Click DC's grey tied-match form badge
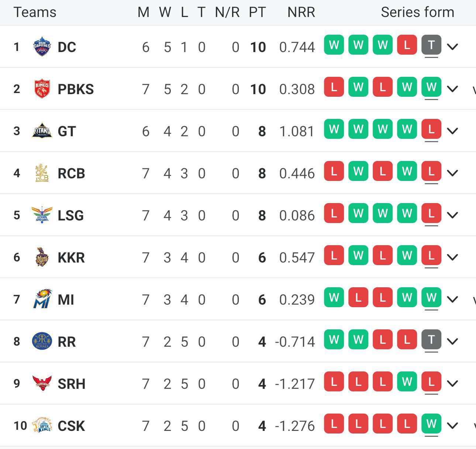476x449 pixels. pyautogui.click(x=431, y=45)
